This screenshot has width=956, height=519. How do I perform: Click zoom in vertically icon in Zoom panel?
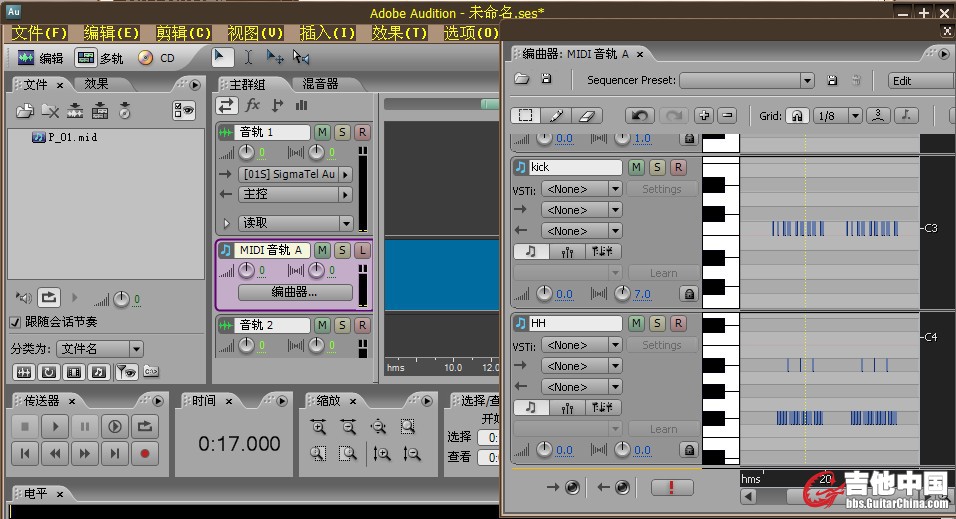(x=382, y=453)
